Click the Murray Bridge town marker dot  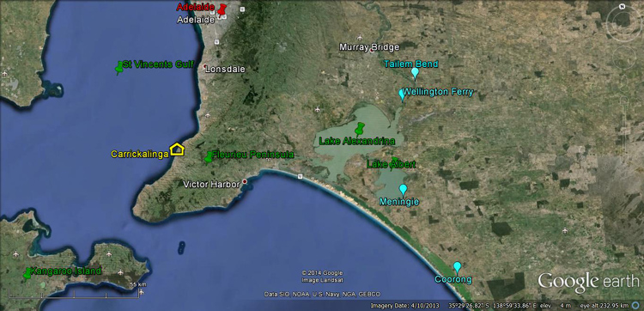pyautogui.click(x=372, y=51)
